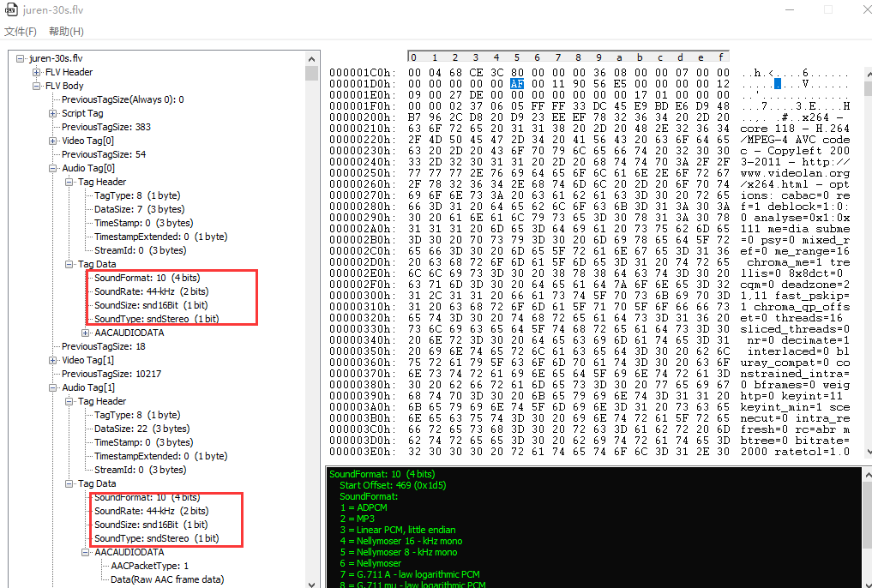The height and width of the screenshot is (588, 872).
Task: Select the juren-30s.flv root tree item
Action: pos(55,58)
